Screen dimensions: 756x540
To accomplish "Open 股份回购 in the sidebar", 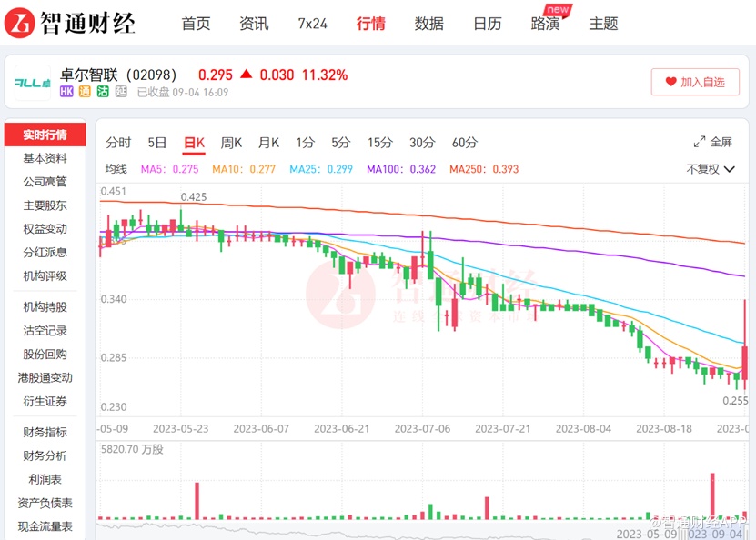I will tap(45, 354).
